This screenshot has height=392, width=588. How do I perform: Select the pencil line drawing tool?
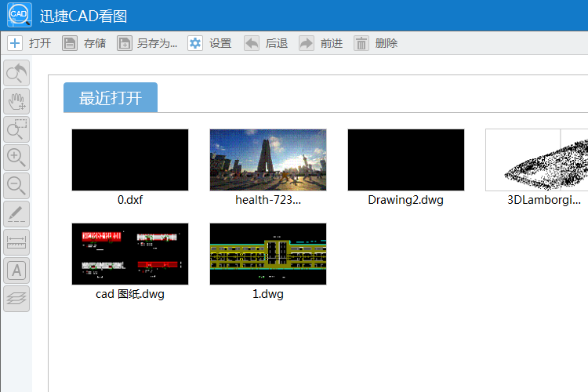(16, 214)
